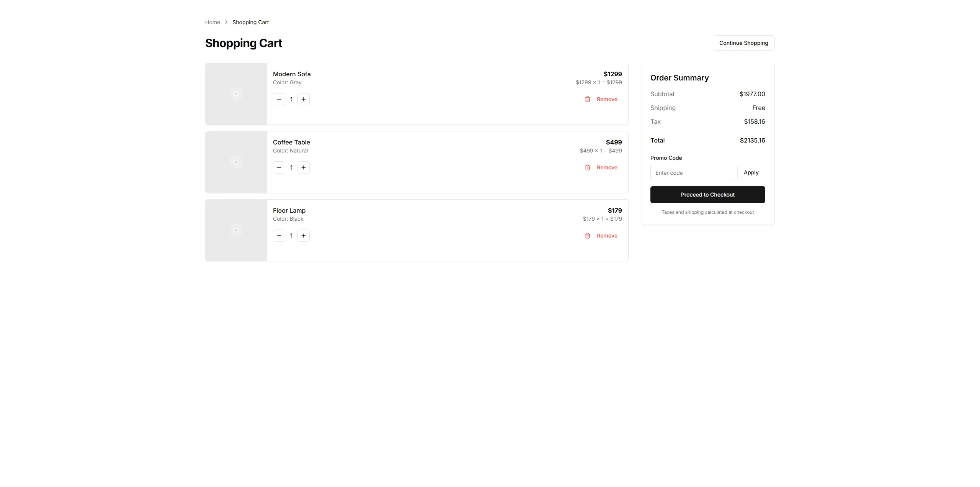Proceed to Checkout

coord(707,195)
